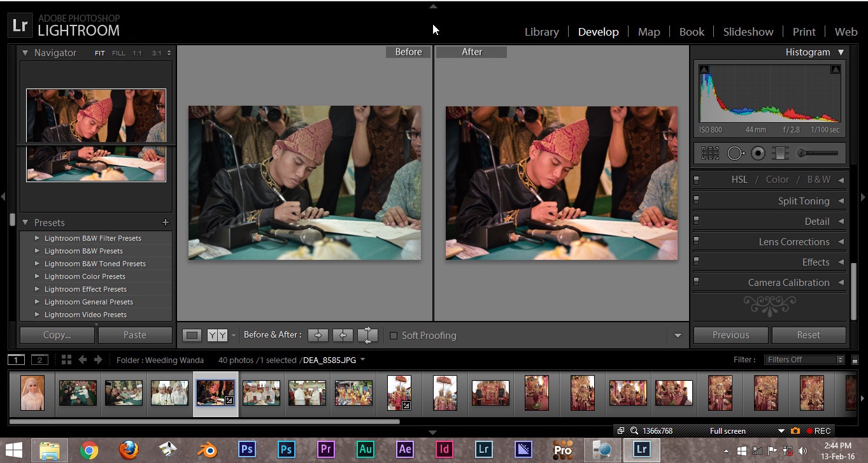Switch to Loupe view mode
Viewport: 868px width, 463px height.
click(192, 335)
